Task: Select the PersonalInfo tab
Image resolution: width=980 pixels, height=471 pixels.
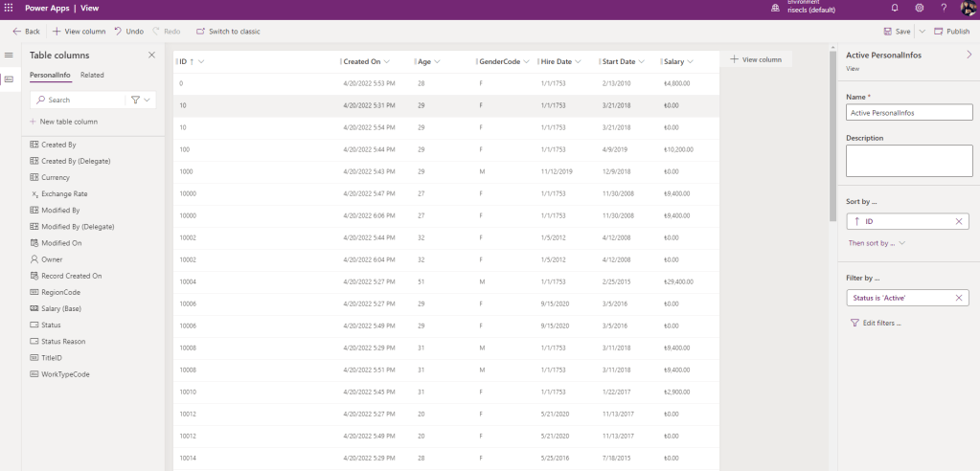Action: pyautogui.click(x=50, y=75)
